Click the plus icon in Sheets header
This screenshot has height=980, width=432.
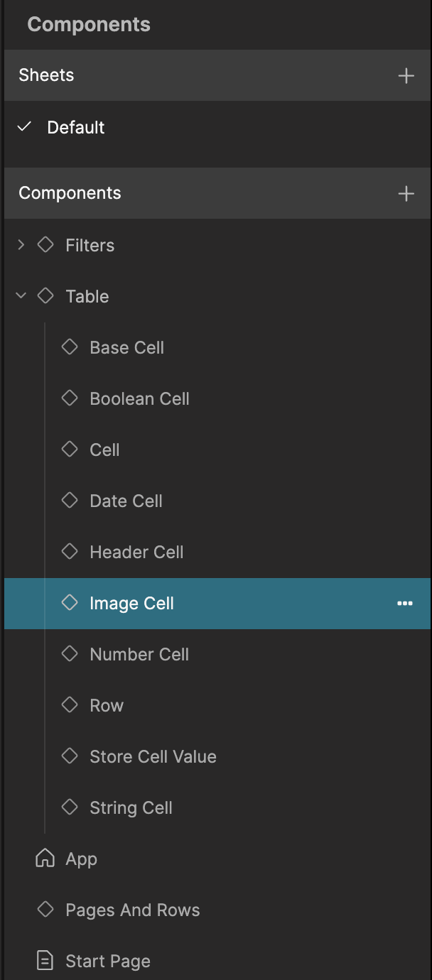(x=406, y=75)
